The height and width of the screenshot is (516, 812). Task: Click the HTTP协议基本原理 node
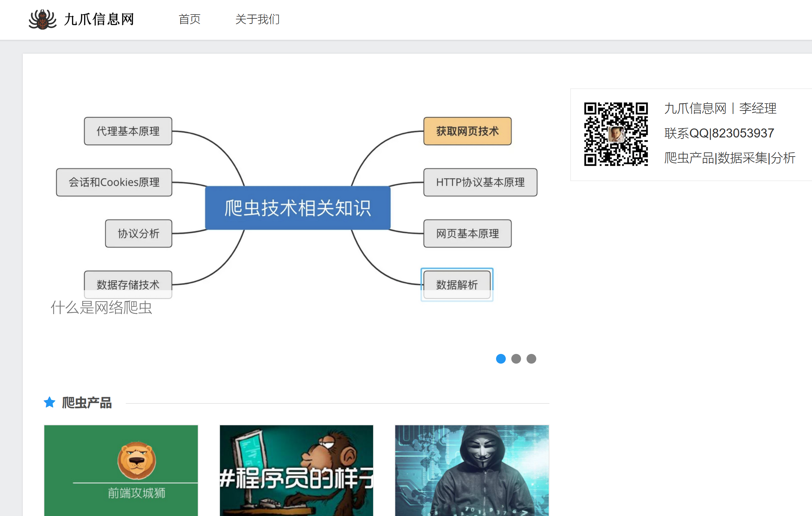tap(480, 182)
